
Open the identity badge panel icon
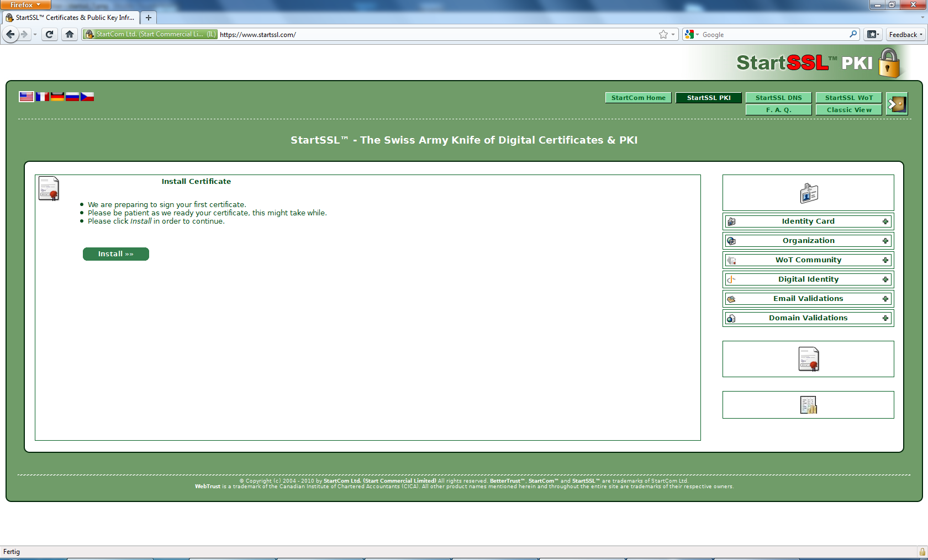[x=809, y=193]
